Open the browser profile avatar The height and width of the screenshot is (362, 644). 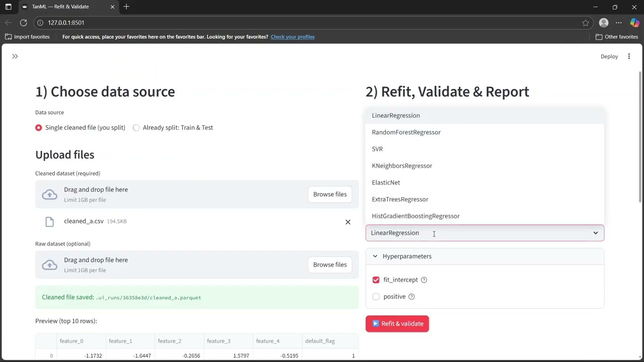[604, 23]
